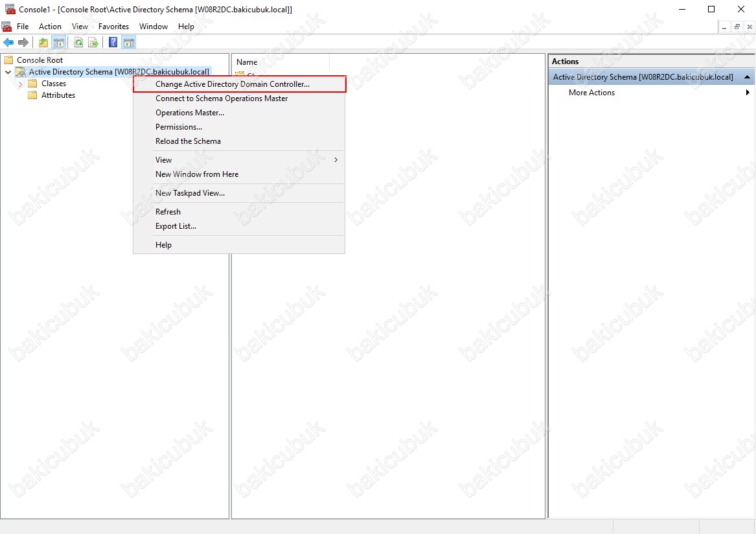Select Permissions... in context menu

tap(240, 127)
